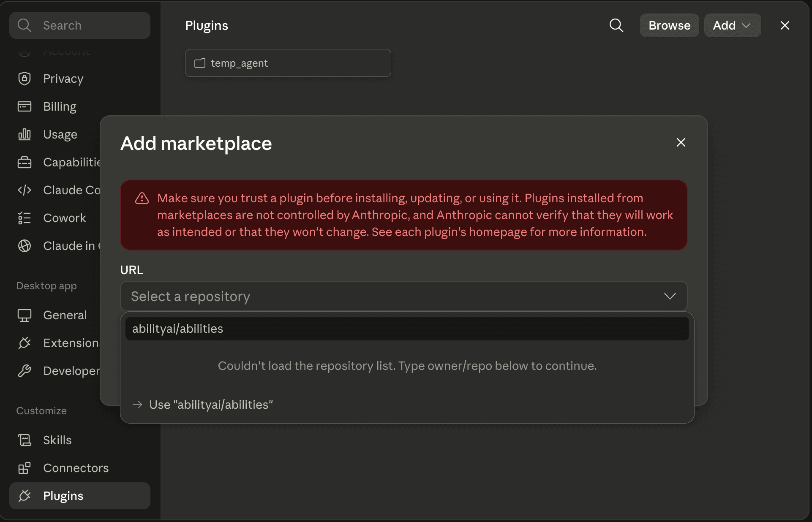This screenshot has height=522, width=812.
Task: Select the temp_agent folder entry
Action: (x=288, y=63)
